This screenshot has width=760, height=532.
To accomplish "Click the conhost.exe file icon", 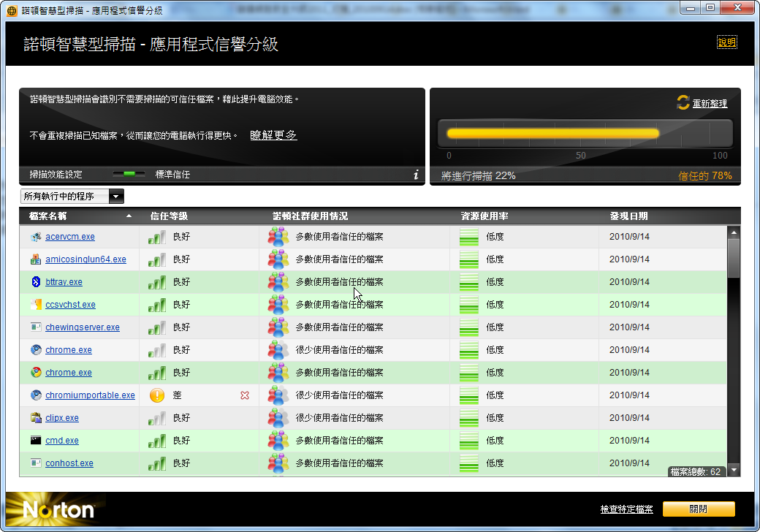I will tap(36, 463).
